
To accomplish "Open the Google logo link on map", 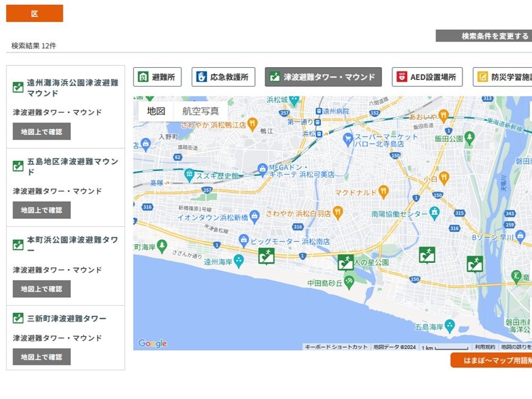I will pos(153,343).
